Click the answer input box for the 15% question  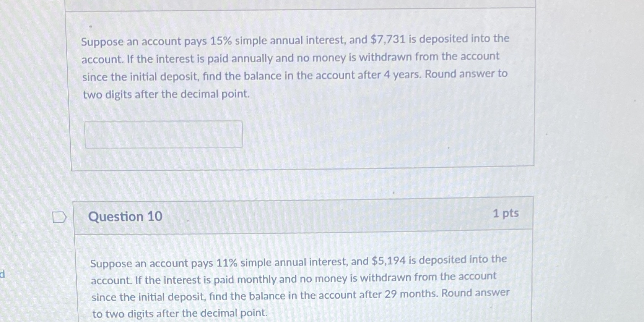(x=164, y=134)
